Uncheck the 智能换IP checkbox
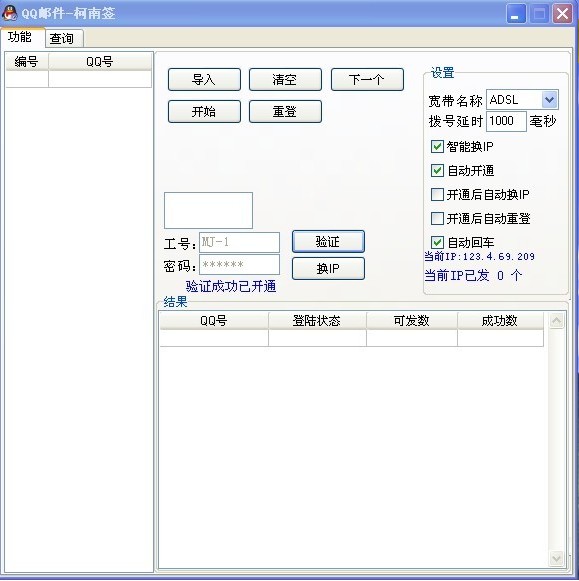Screen dimensions: 579x581 (x=437, y=146)
